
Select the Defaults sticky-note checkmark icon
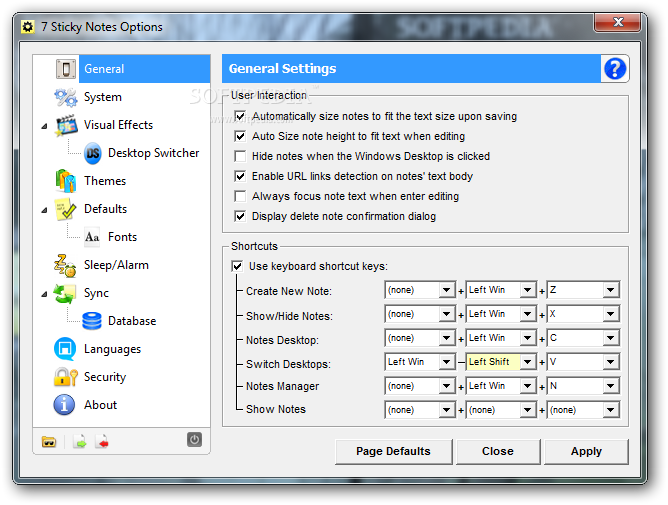tap(66, 209)
